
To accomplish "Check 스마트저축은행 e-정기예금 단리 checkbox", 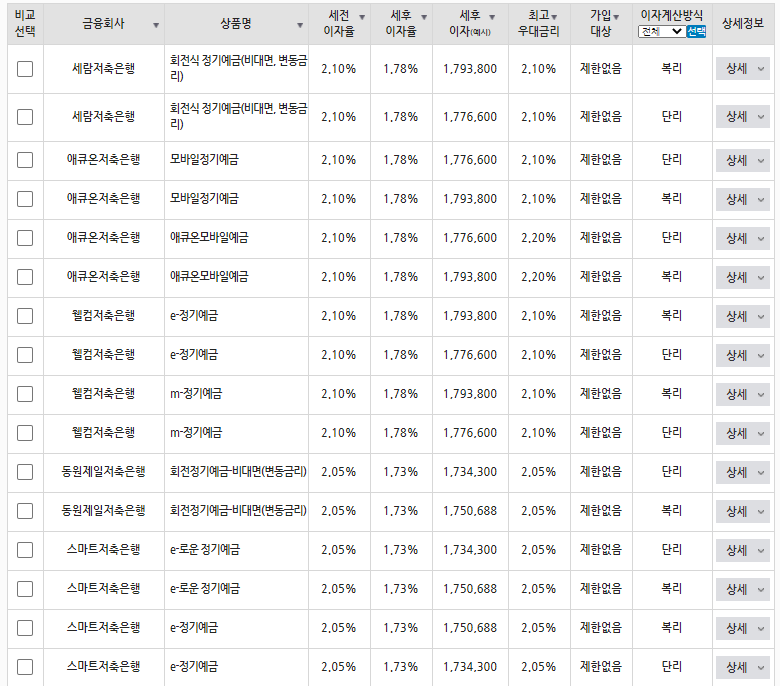I will (25, 667).
